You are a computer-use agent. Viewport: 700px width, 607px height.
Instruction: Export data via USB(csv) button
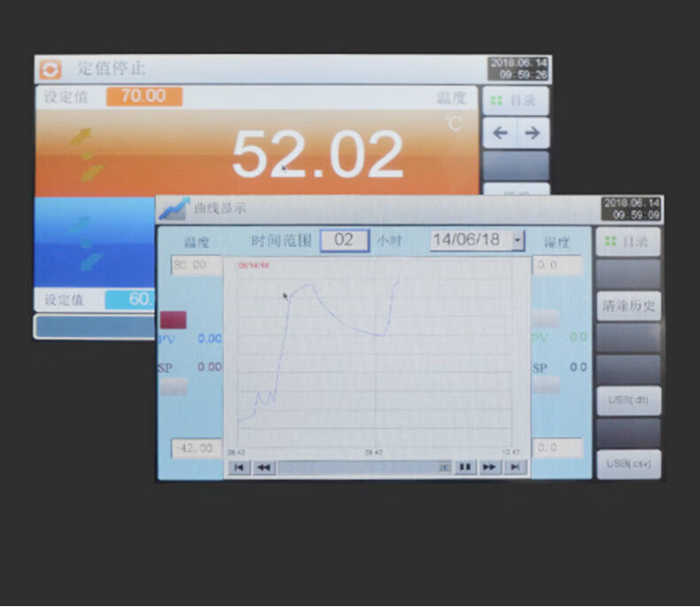tap(628, 463)
